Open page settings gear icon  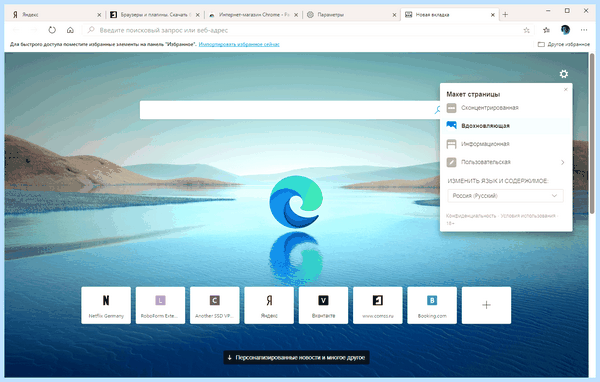click(x=563, y=74)
